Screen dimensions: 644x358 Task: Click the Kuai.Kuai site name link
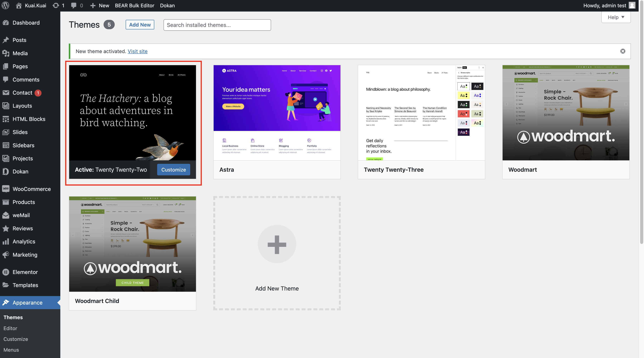[36, 6]
